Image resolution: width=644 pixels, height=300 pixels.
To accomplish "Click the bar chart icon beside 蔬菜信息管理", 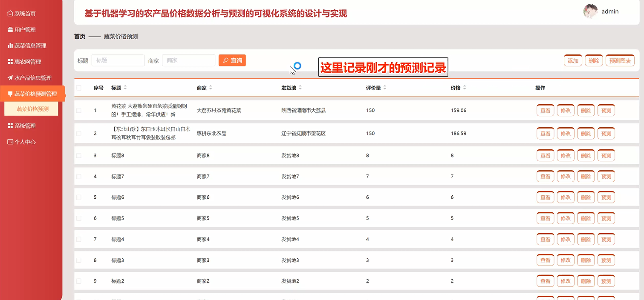I will coord(10,46).
